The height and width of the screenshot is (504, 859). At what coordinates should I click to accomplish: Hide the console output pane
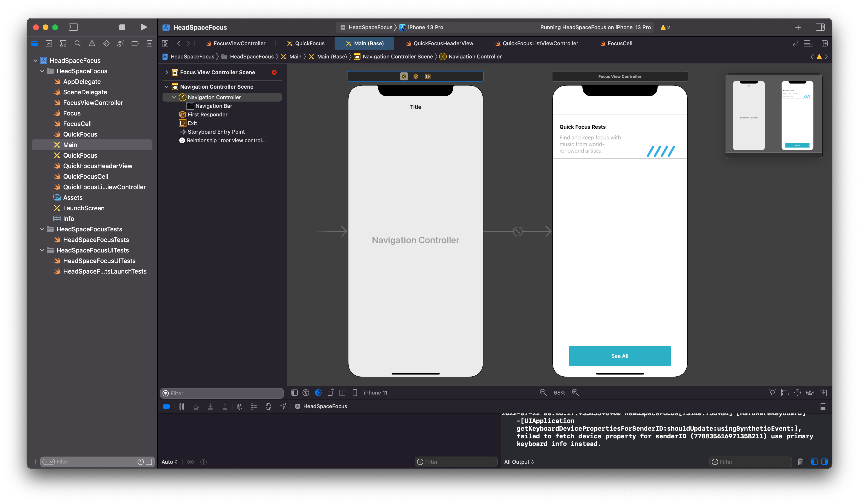[824, 462]
